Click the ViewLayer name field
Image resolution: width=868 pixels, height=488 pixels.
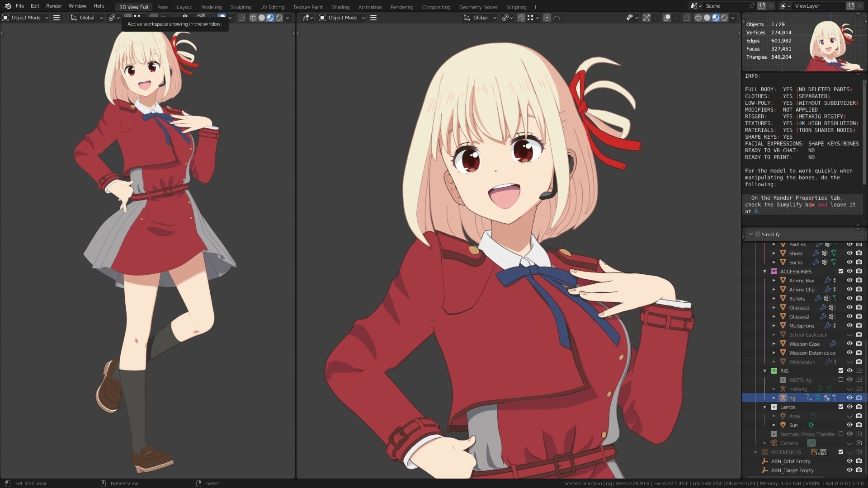click(x=819, y=6)
